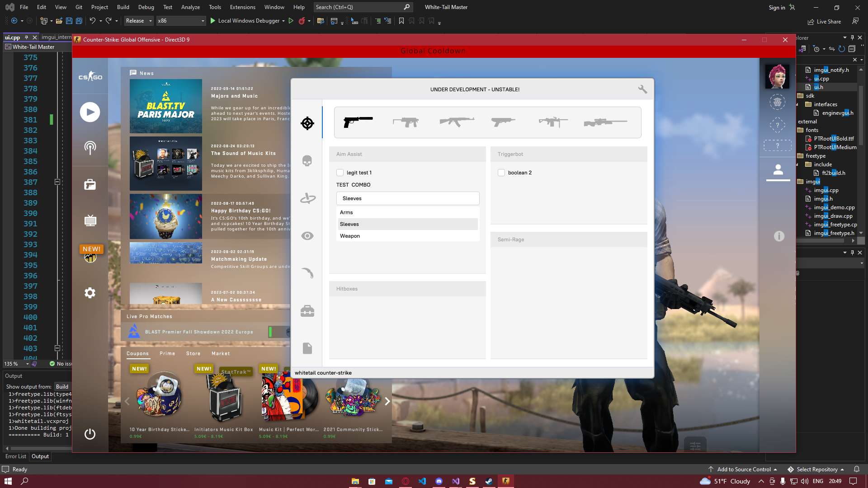Open the skull tab in cheat sidebar
The image size is (868, 488).
point(307,161)
